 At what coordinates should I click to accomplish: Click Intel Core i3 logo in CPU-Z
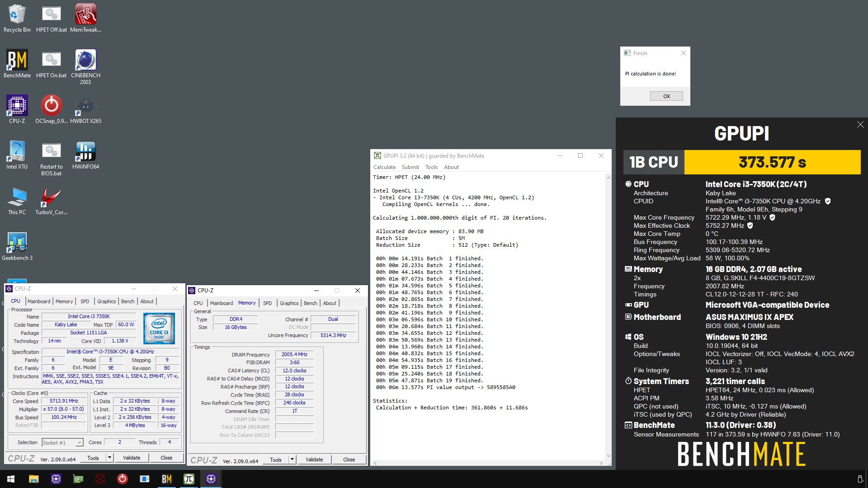[159, 328]
